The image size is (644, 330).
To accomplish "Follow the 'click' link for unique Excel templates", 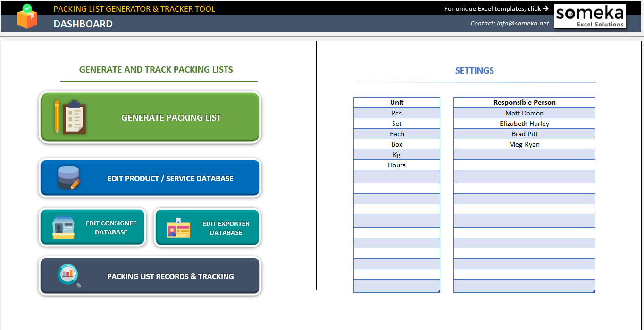I will 535,8.
